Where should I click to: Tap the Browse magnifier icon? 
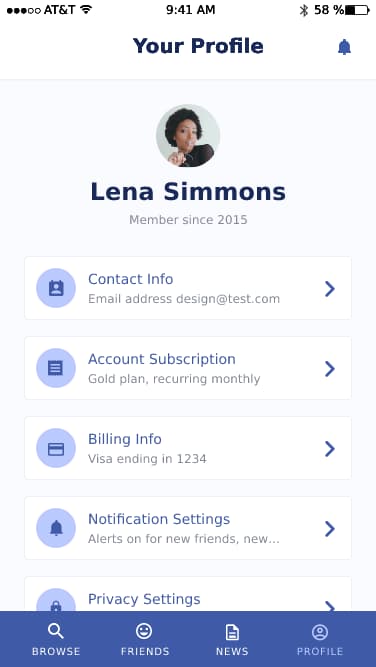coord(56,632)
